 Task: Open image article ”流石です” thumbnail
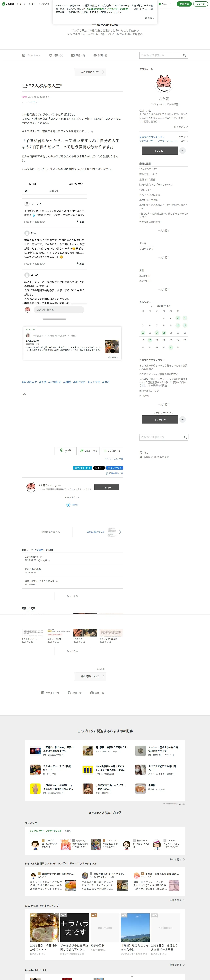click(x=85, y=633)
